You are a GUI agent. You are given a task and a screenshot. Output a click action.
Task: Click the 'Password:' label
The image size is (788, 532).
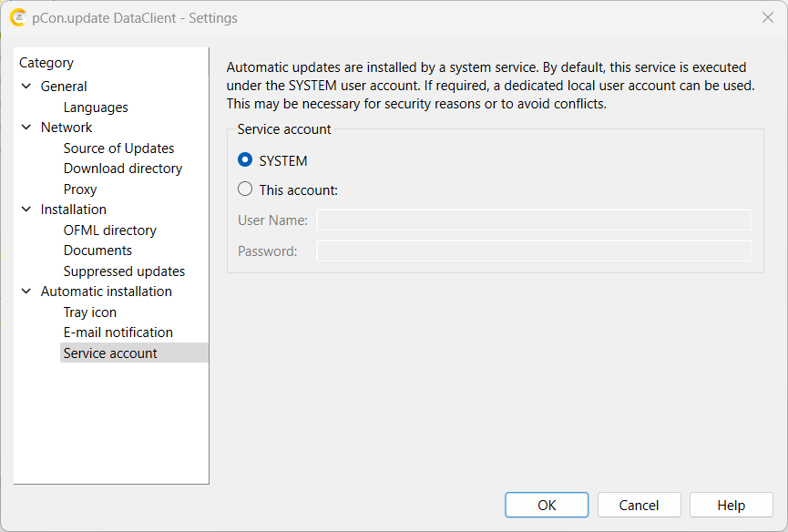pos(267,251)
